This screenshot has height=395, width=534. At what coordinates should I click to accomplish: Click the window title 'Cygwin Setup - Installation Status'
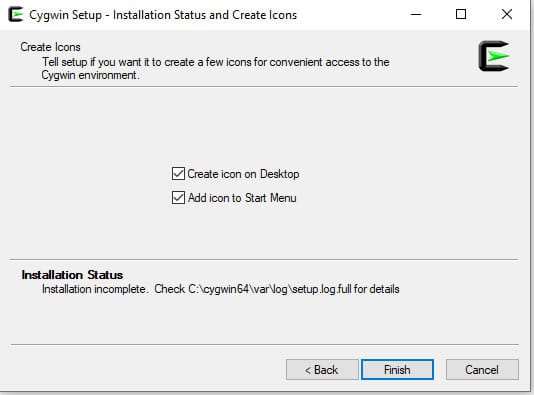click(163, 15)
